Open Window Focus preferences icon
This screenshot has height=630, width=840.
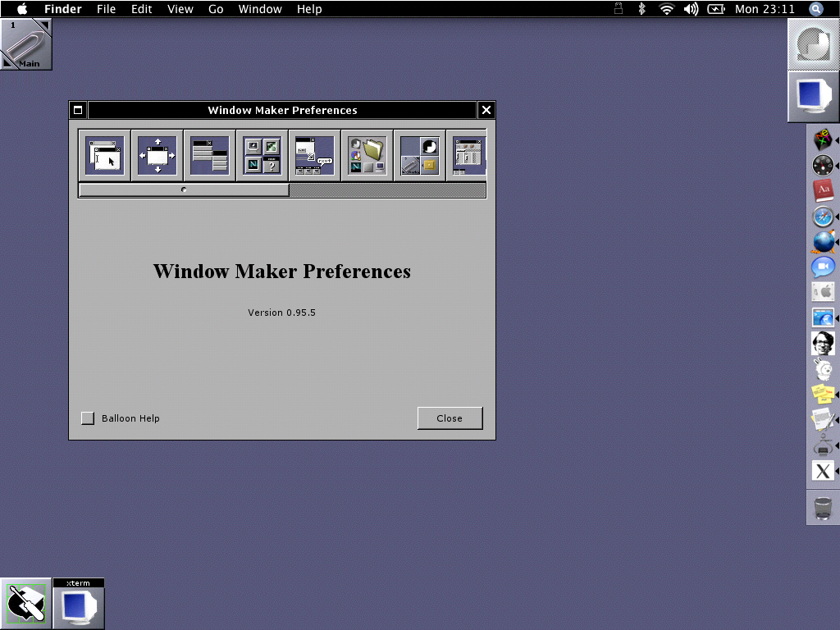(104, 155)
